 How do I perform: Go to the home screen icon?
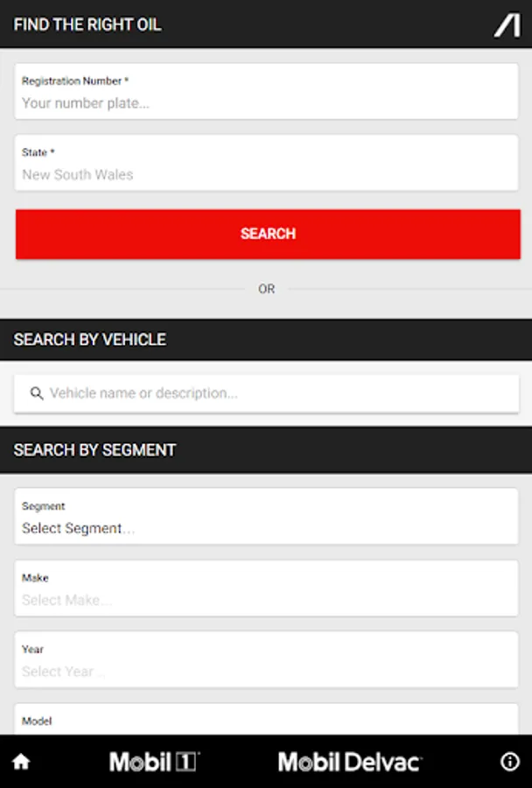[21, 762]
